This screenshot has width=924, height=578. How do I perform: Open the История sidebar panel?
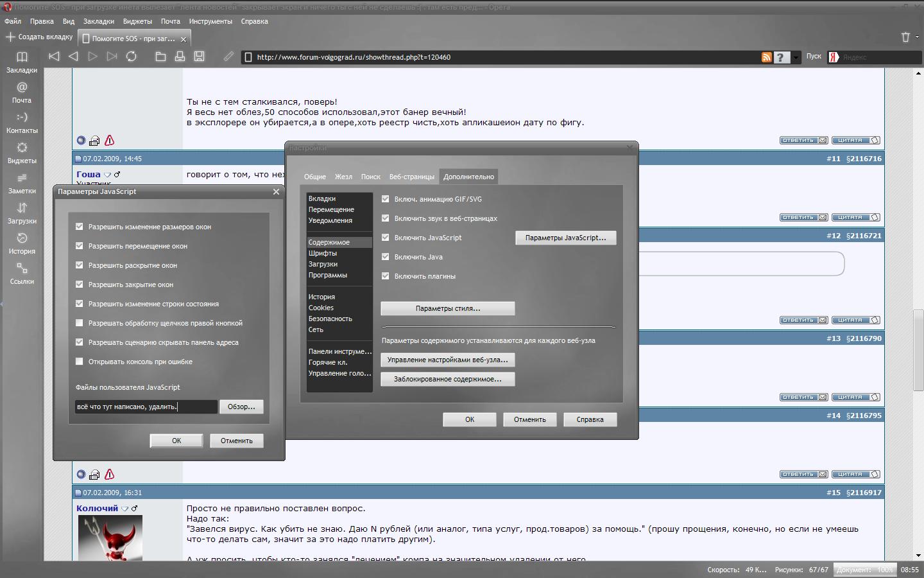click(x=22, y=243)
